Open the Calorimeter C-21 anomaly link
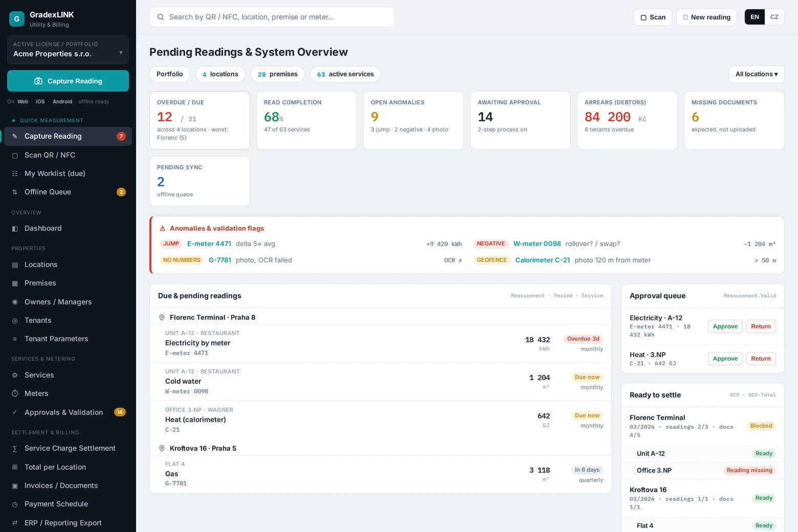The height and width of the screenshot is (532, 798). [x=543, y=260]
